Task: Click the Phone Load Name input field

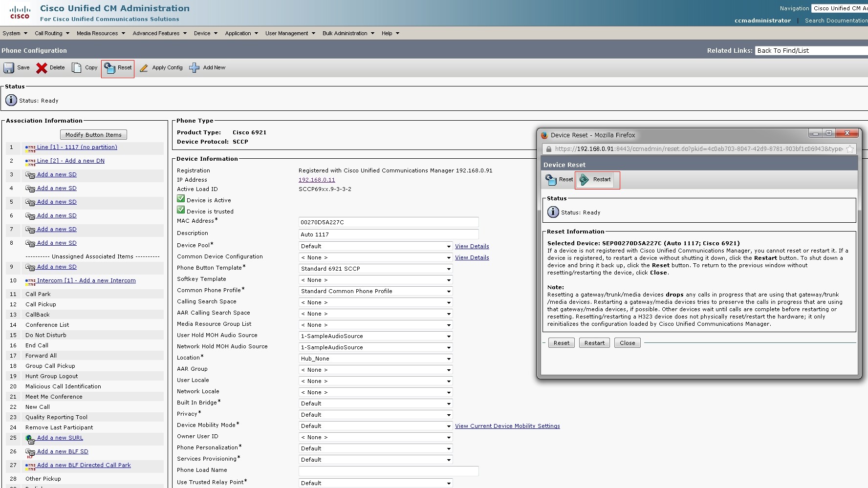Action: coord(389,471)
